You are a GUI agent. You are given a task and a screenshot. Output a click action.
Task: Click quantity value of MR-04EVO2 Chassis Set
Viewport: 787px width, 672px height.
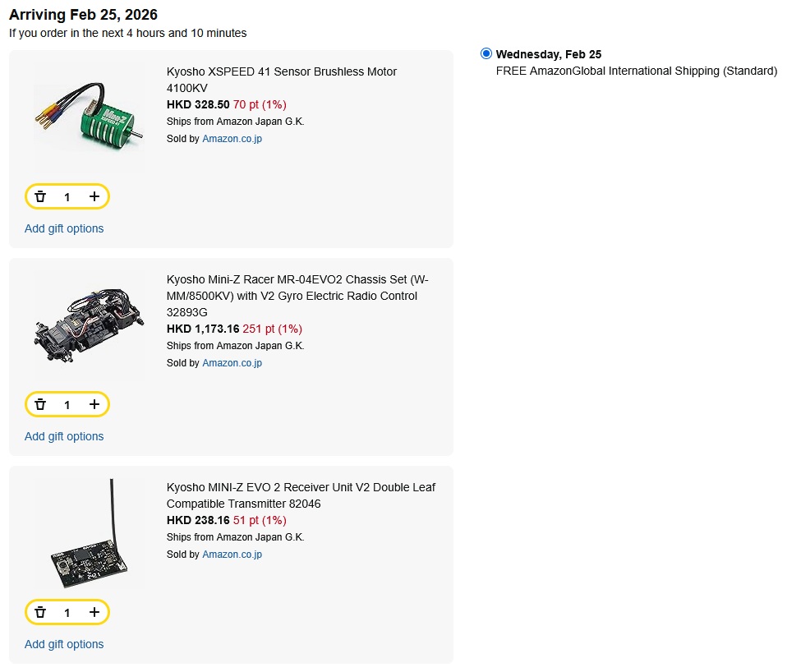coord(67,405)
